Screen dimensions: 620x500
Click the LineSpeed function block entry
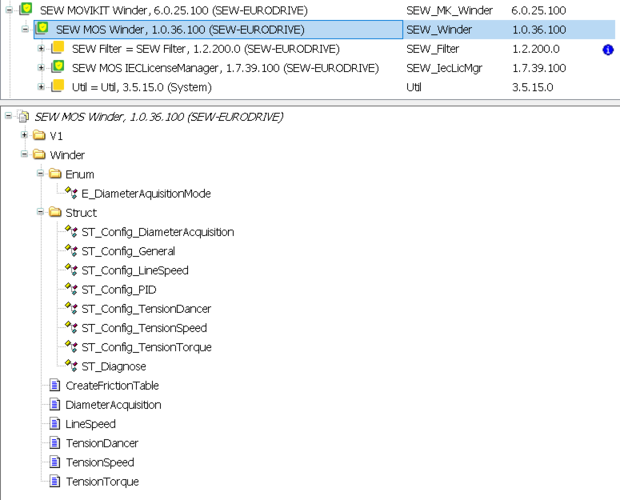[x=91, y=424]
